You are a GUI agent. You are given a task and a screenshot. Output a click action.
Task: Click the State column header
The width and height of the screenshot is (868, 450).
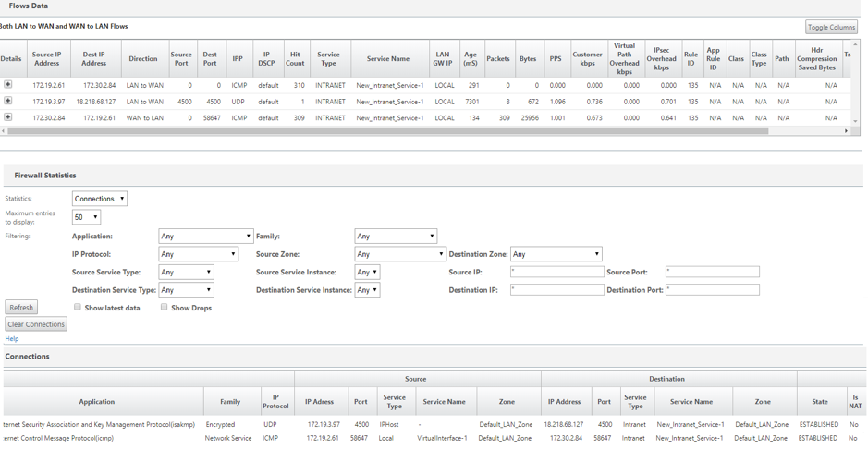click(x=820, y=402)
